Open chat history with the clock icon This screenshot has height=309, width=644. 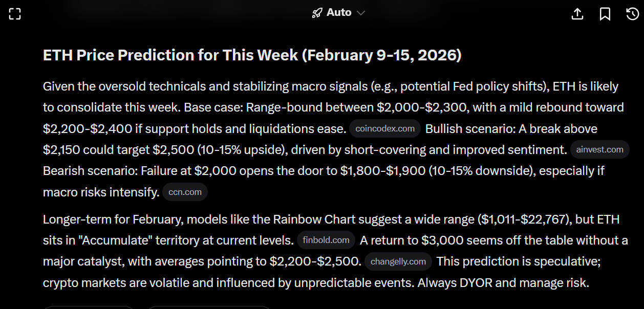click(x=632, y=14)
